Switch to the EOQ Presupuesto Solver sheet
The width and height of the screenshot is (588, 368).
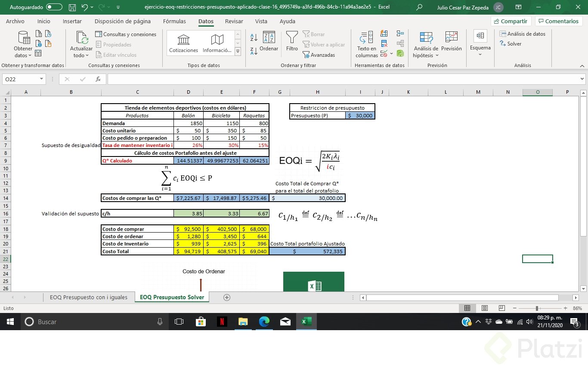point(172,297)
